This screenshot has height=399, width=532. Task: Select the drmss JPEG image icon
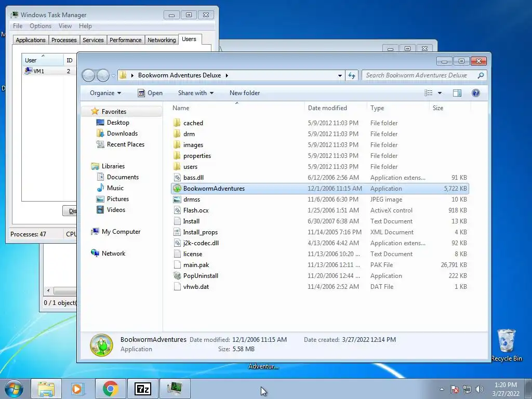coord(177,199)
